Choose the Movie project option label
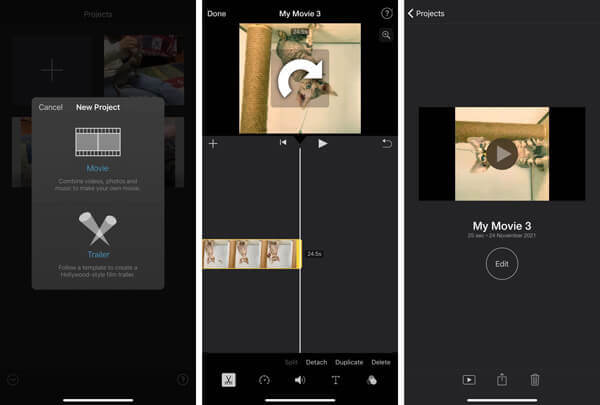This screenshot has width=600, height=405. pos(98,168)
